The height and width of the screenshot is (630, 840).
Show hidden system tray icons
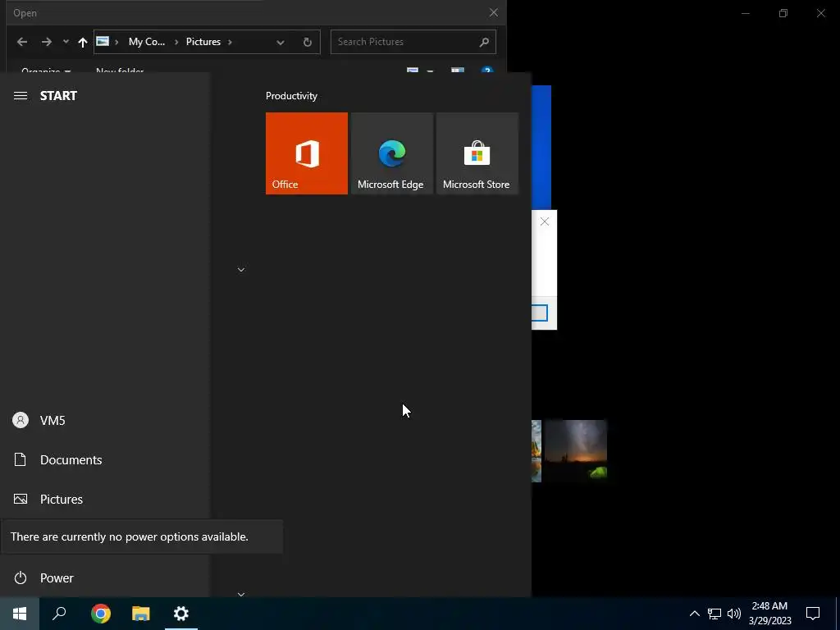[x=694, y=614]
